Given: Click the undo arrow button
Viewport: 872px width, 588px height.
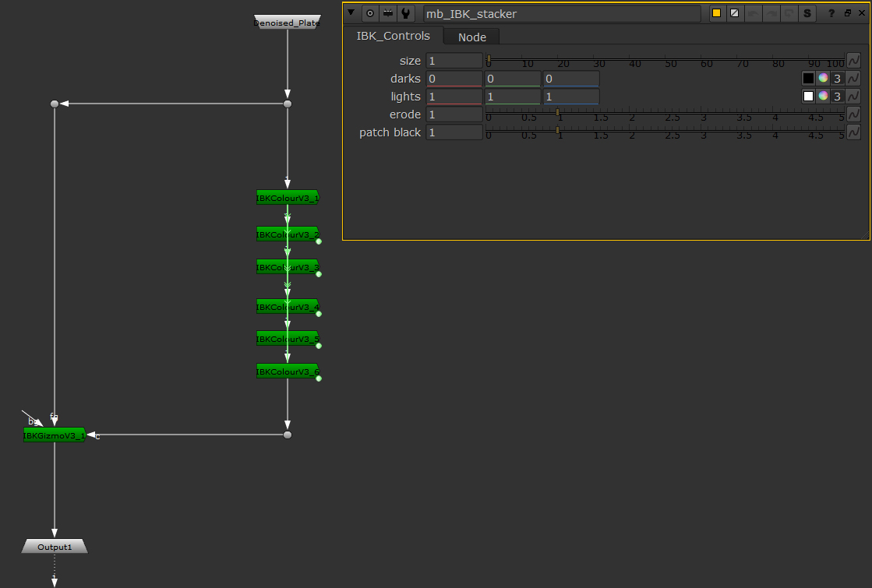Looking at the screenshot, I should tap(753, 13).
